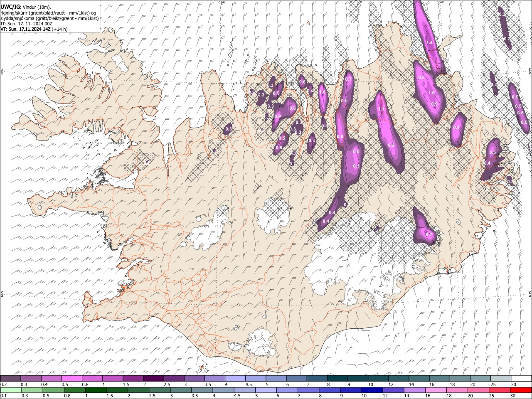Pick lower legend light violet swatch starting at 14
532x399 pixels.
coord(414,390)
